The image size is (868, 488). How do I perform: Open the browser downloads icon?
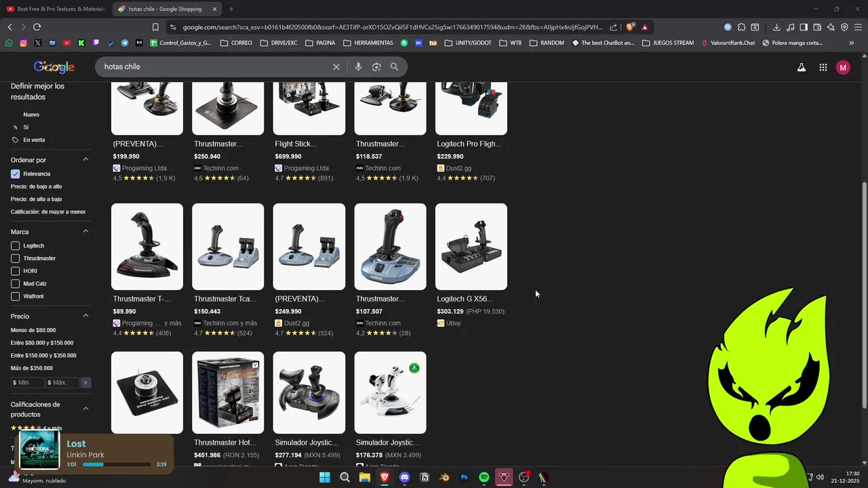776,27
